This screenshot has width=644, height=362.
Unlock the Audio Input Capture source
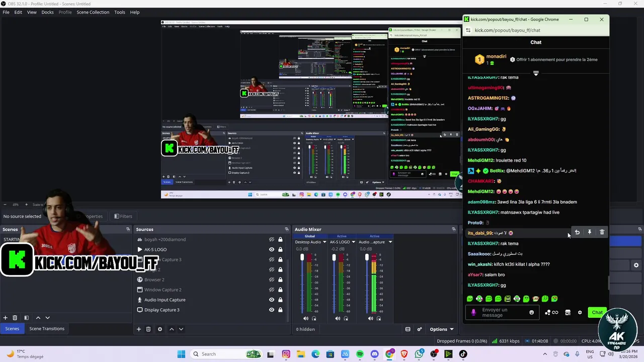click(280, 300)
